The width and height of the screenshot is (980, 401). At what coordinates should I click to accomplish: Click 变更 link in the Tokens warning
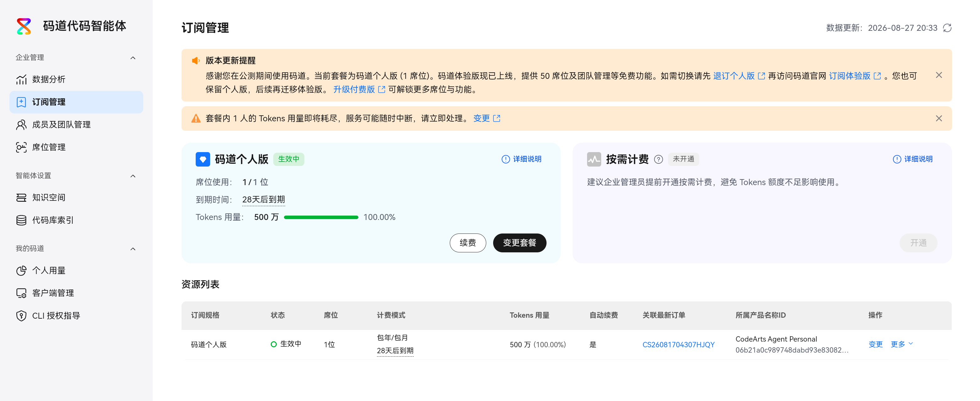481,118
